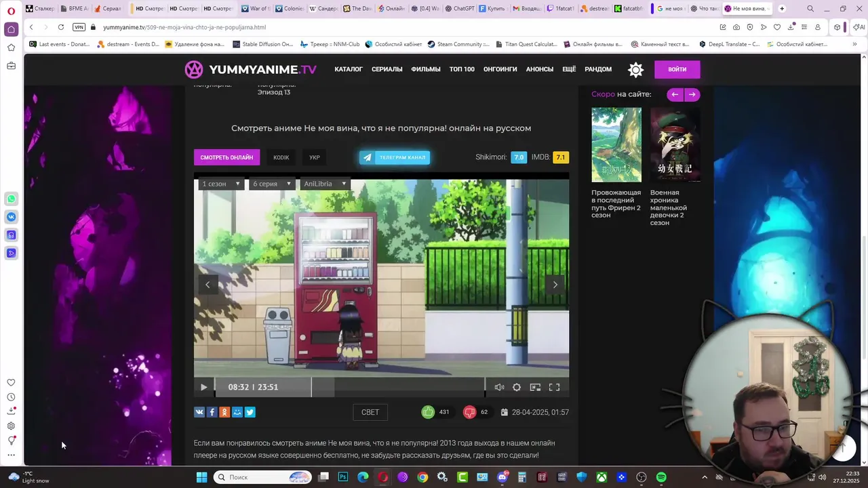Go to previous episode arrow
This screenshot has width=868, height=488.
pos(208,285)
